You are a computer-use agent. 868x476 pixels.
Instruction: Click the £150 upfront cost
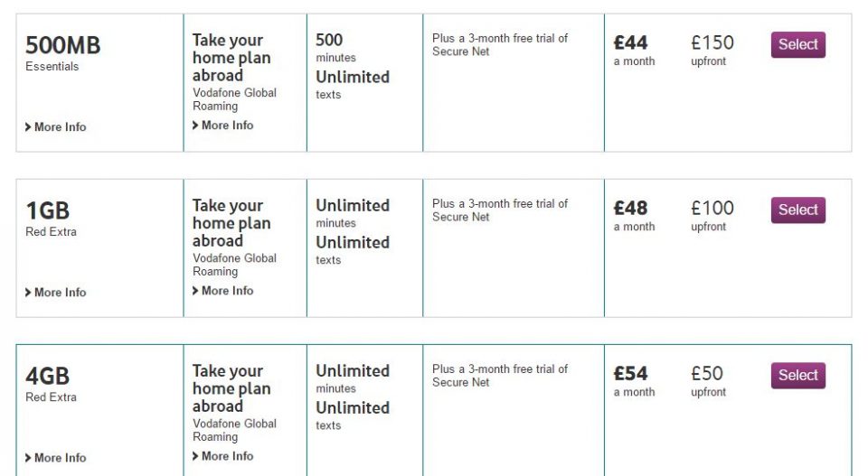[712, 42]
